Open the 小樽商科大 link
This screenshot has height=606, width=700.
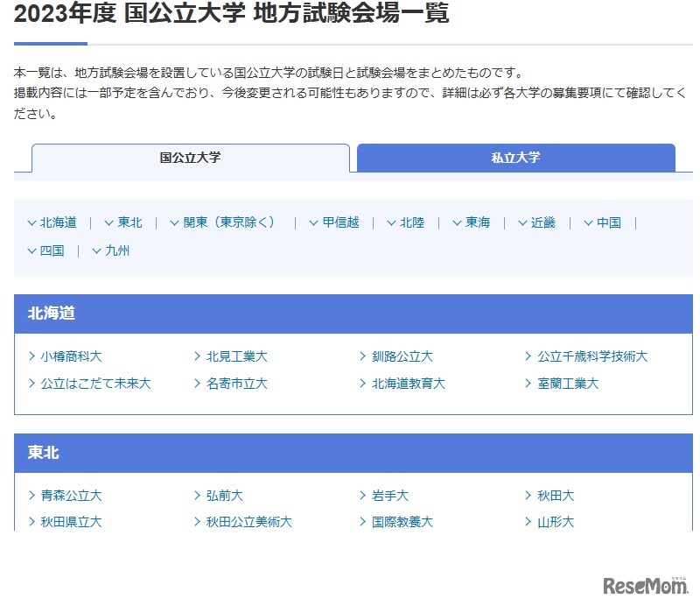pyautogui.click(x=66, y=356)
